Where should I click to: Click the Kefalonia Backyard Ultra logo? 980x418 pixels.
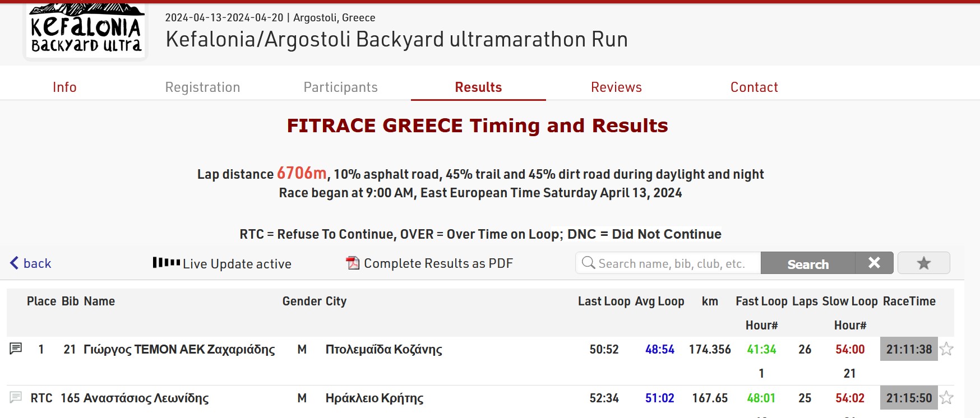click(86, 30)
